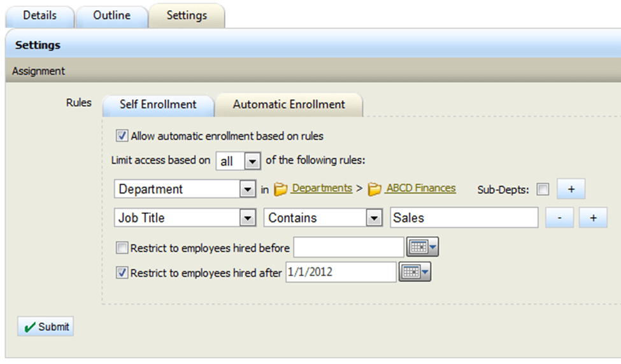Viewport: 621px width, 364px height.
Task: Click the Sales job title text field
Action: (x=464, y=218)
